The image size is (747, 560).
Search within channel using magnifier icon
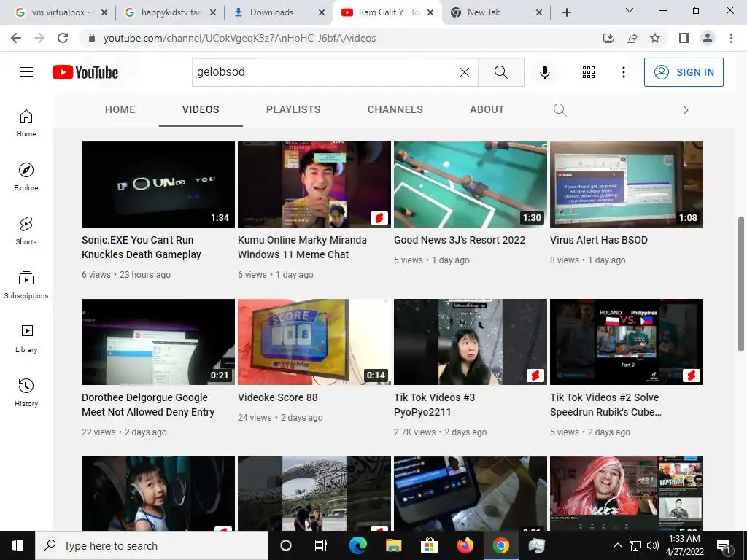(x=560, y=110)
